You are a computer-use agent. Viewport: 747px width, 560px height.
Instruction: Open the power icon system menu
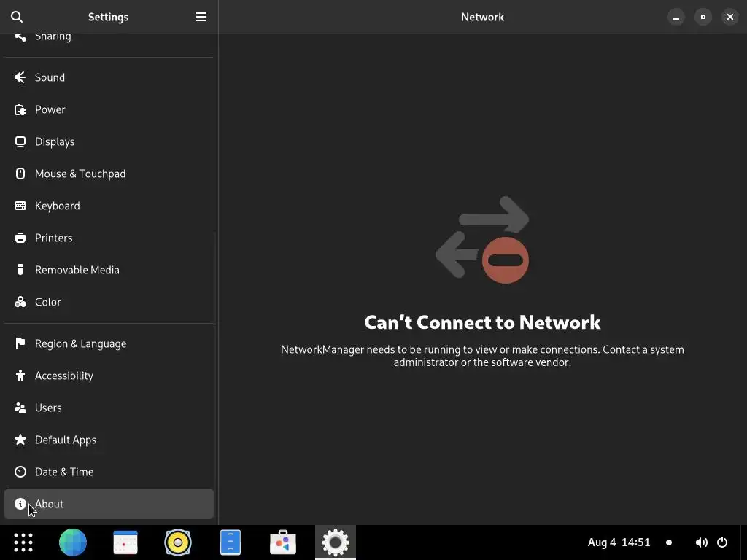(x=722, y=542)
